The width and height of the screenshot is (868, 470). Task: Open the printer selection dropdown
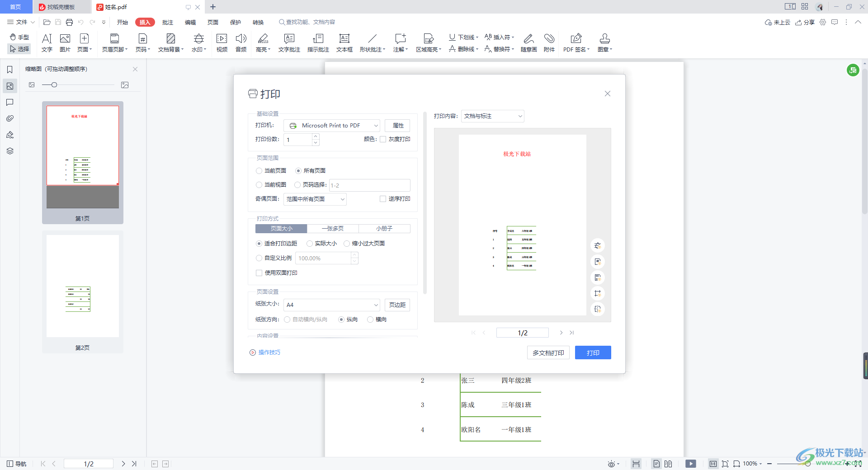tap(332, 126)
